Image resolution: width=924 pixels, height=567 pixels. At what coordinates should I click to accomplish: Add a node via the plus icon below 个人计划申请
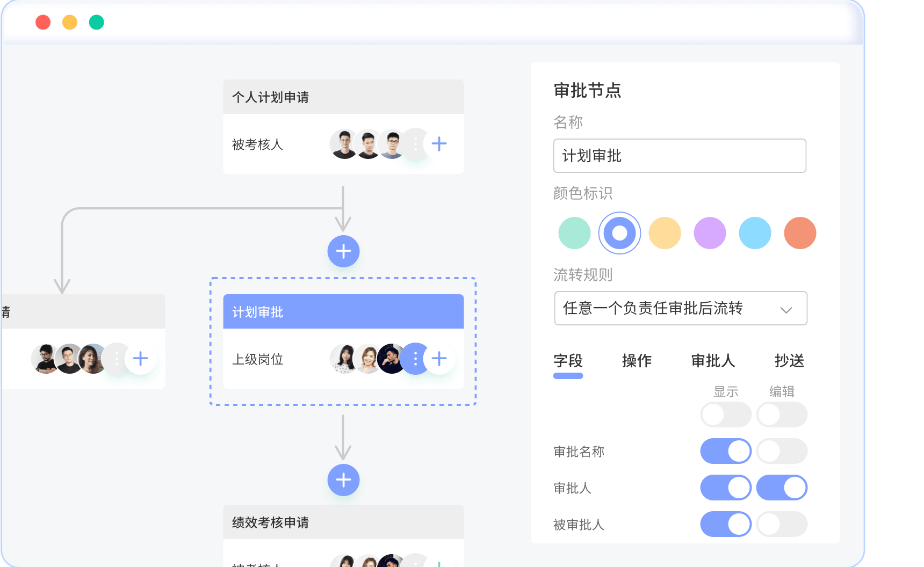(343, 251)
